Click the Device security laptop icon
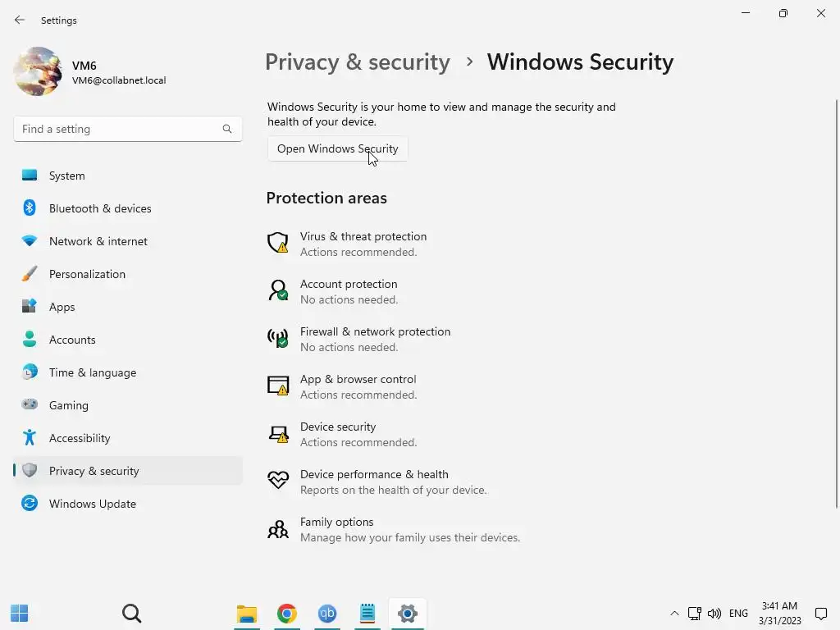 [278, 433]
